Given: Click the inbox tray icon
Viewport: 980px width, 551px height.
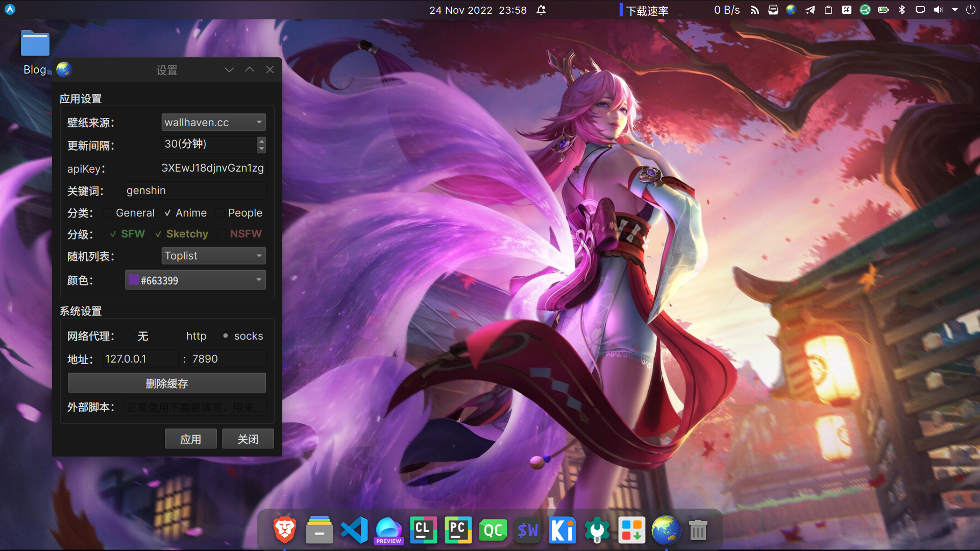Looking at the screenshot, I should point(773,10).
